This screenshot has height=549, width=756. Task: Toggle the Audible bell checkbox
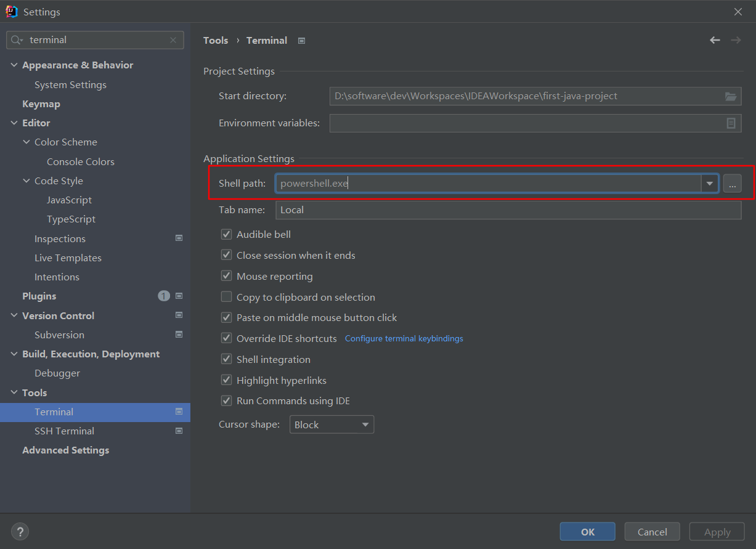(226, 234)
